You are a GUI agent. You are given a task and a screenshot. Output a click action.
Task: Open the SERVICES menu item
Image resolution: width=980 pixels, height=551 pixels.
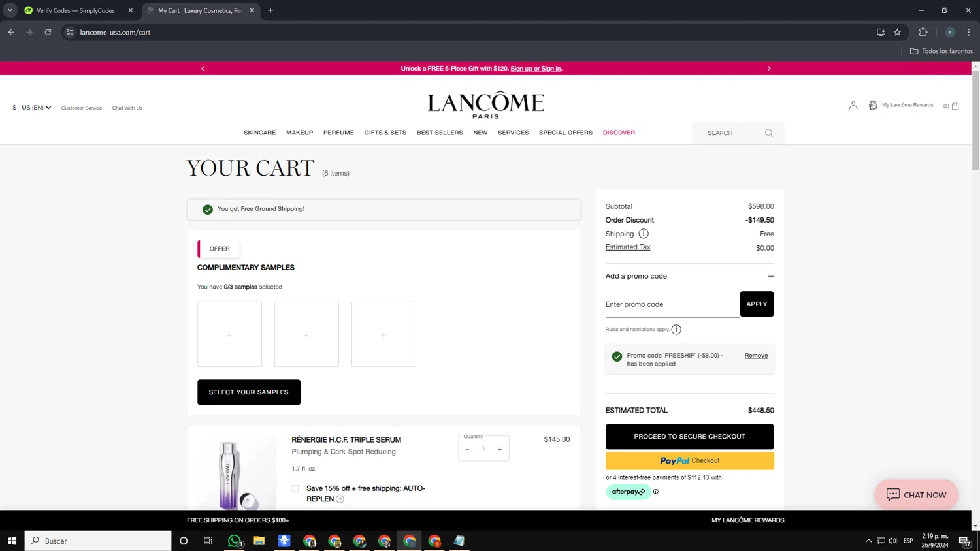point(514,133)
